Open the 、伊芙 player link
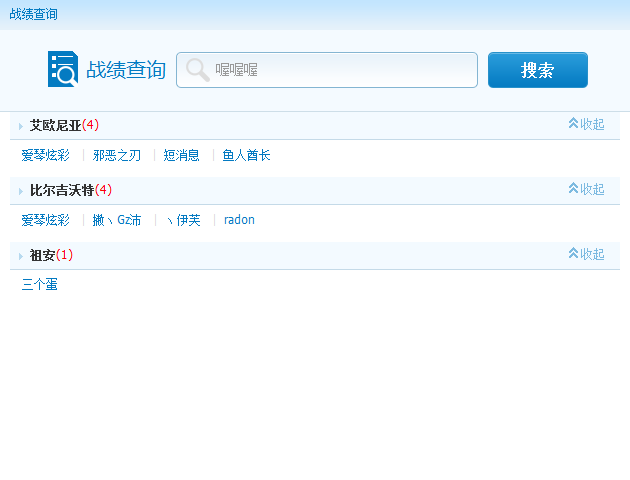Image resolution: width=630 pixels, height=480 pixels. [183, 220]
